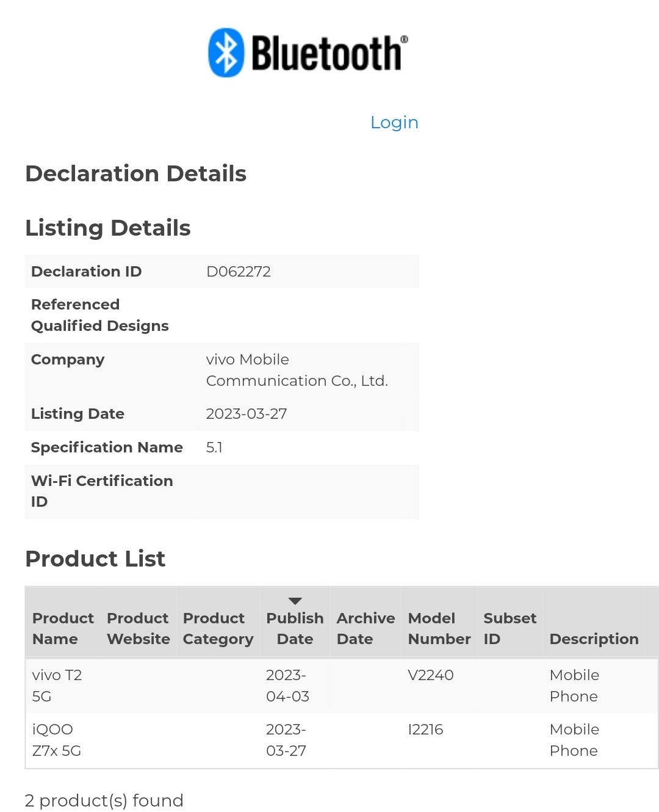This screenshot has width=659, height=812.
Task: Click the Description column header
Action: coord(594,639)
